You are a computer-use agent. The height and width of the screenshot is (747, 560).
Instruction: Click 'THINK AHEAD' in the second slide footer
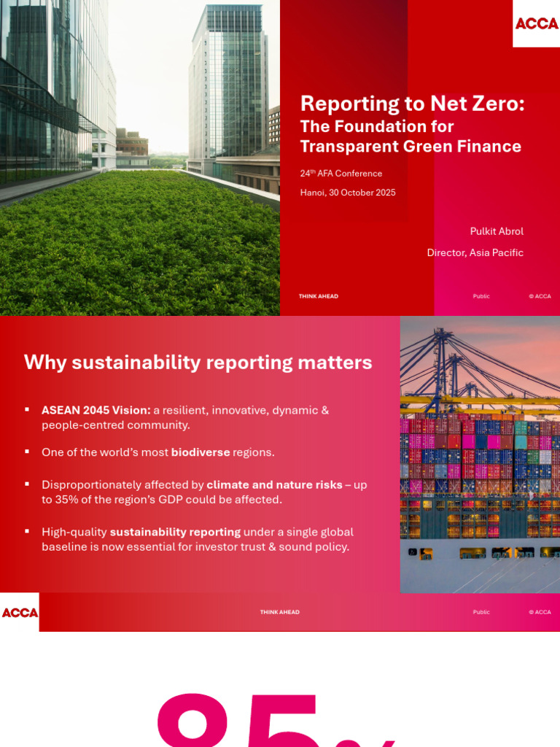[x=280, y=612]
